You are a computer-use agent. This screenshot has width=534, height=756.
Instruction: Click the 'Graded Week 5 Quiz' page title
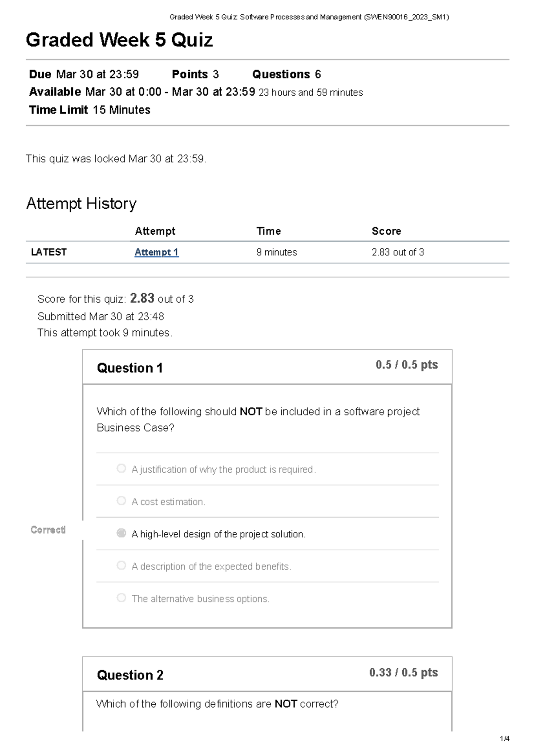119,40
